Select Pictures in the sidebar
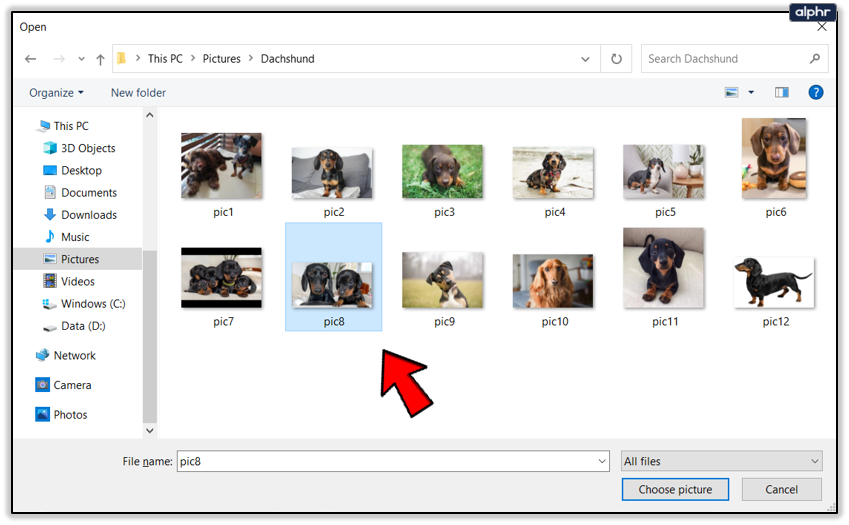849x525 pixels. click(78, 259)
